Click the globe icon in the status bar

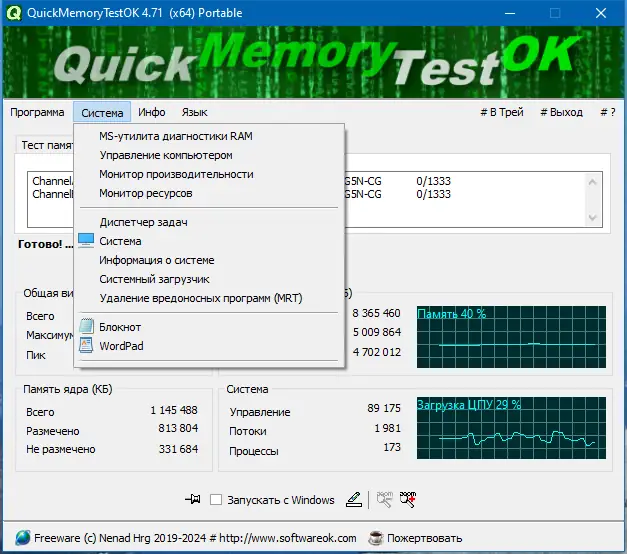click(23, 538)
